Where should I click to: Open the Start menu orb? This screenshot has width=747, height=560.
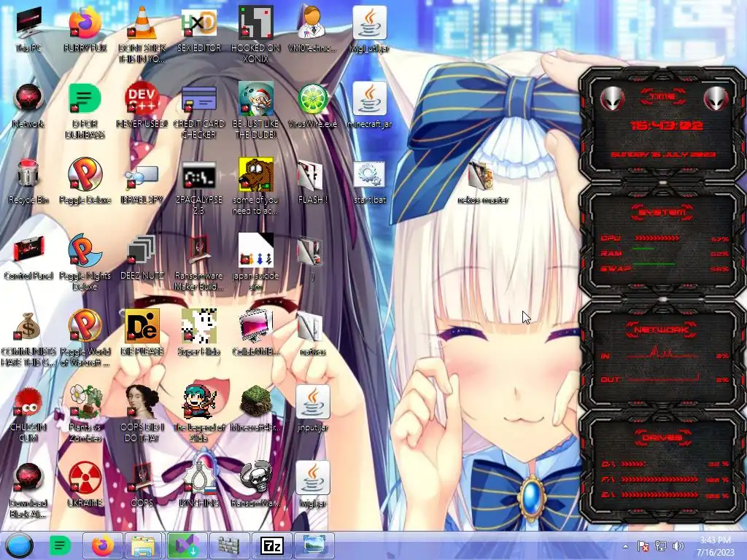tap(20, 545)
